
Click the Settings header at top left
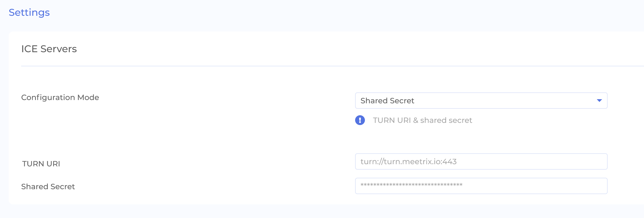(29, 12)
